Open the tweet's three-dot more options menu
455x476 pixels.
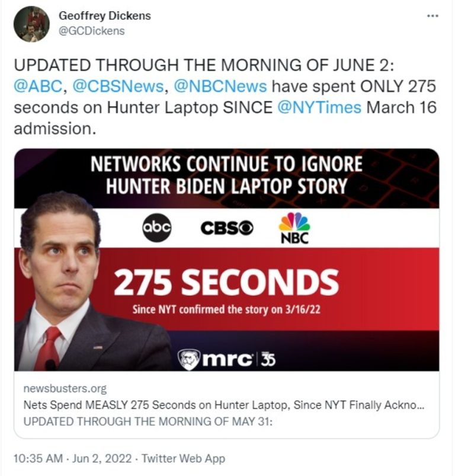coord(432,15)
